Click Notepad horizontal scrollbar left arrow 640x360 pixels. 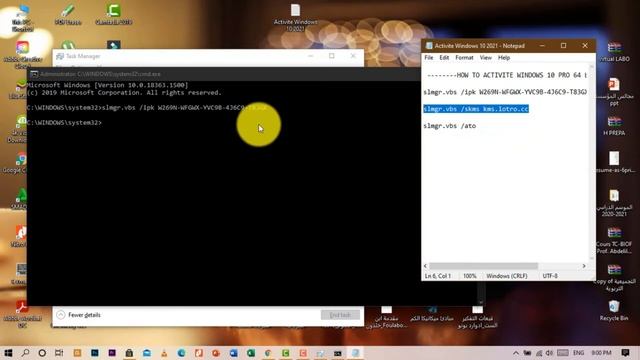425,266
